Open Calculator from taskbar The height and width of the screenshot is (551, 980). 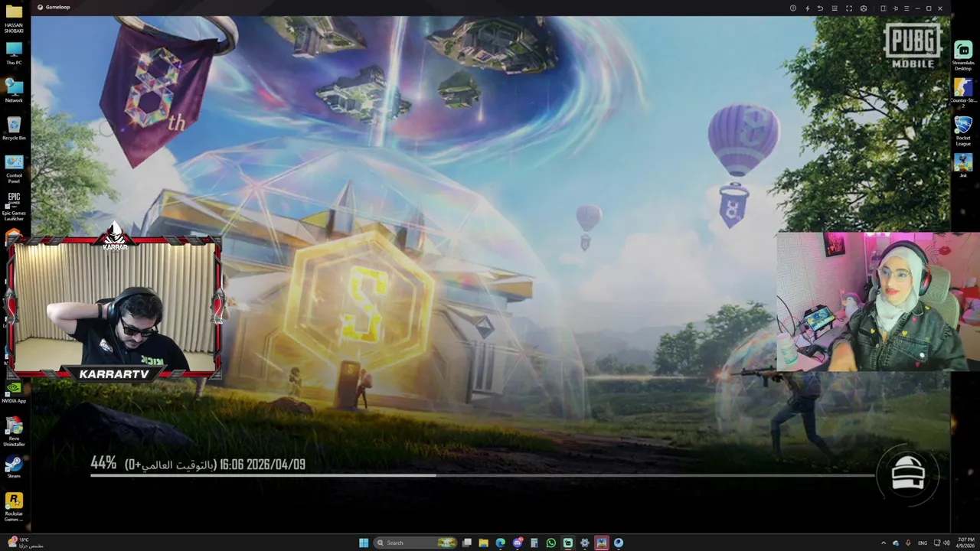534,543
